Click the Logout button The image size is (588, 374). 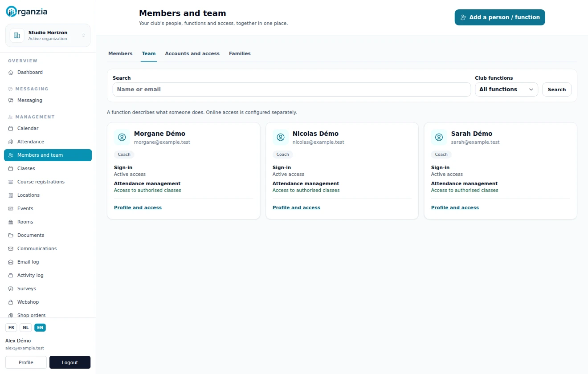coord(70,362)
